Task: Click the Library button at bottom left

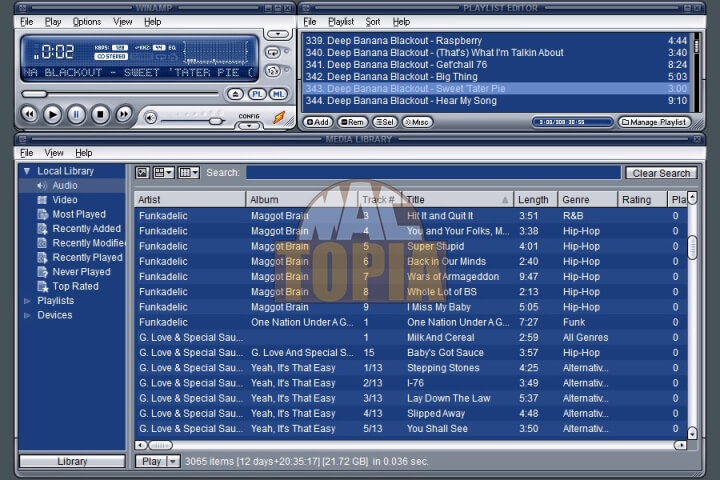Action: point(72,461)
